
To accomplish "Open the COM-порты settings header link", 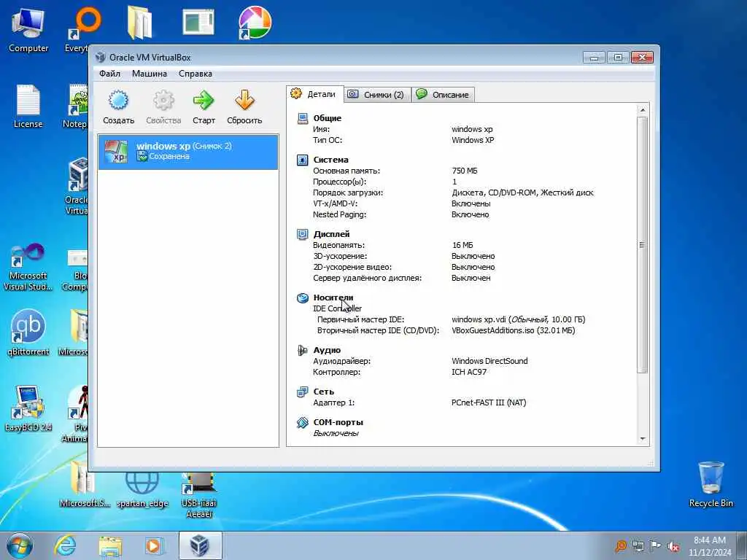I will (338, 422).
